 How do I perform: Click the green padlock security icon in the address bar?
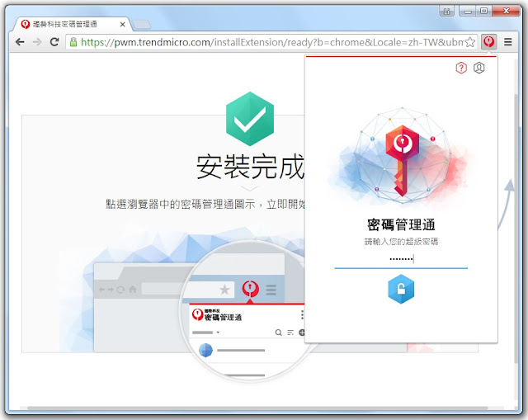[x=73, y=42]
